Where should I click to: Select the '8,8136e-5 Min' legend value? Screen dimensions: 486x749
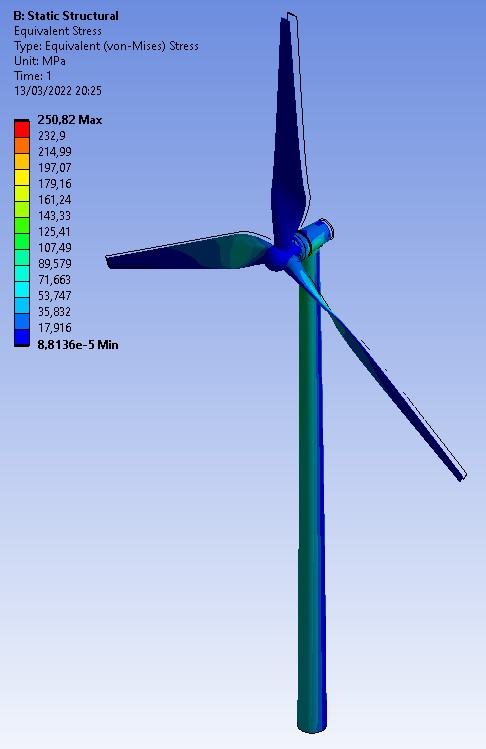pyautogui.click(x=78, y=345)
